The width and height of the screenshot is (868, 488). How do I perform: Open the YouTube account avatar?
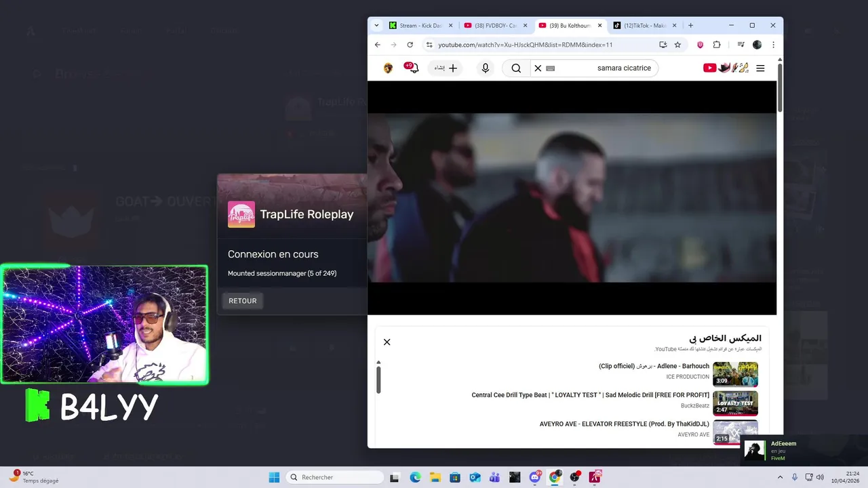pyautogui.click(x=388, y=68)
